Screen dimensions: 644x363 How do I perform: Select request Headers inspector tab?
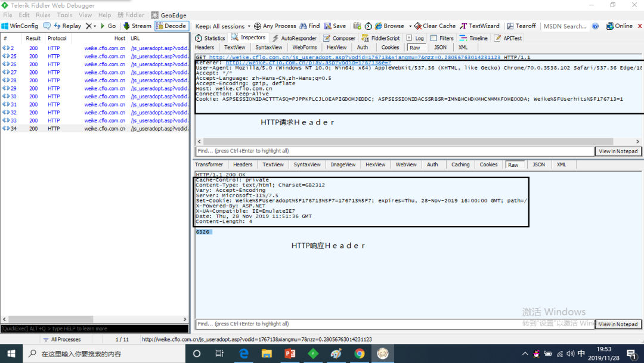coord(205,48)
